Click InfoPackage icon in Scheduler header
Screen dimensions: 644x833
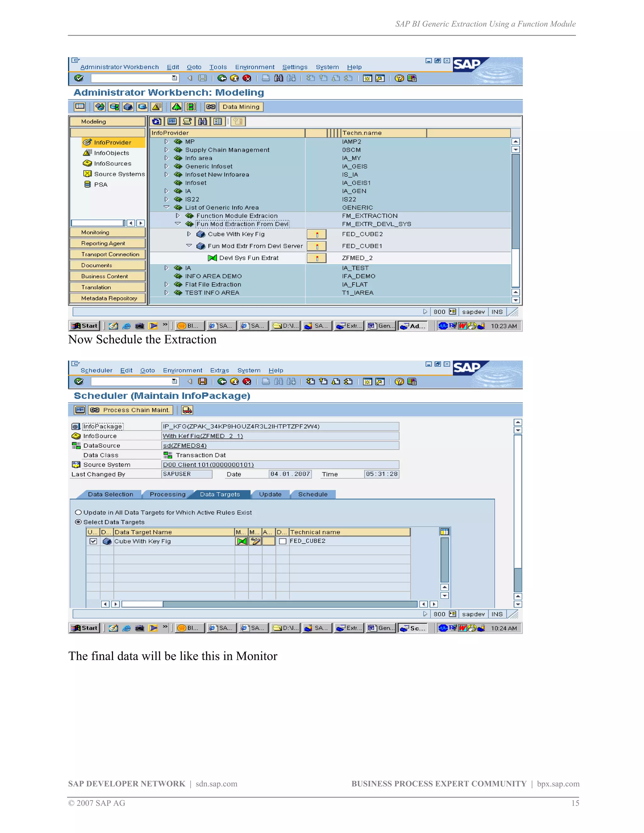tap(76, 427)
